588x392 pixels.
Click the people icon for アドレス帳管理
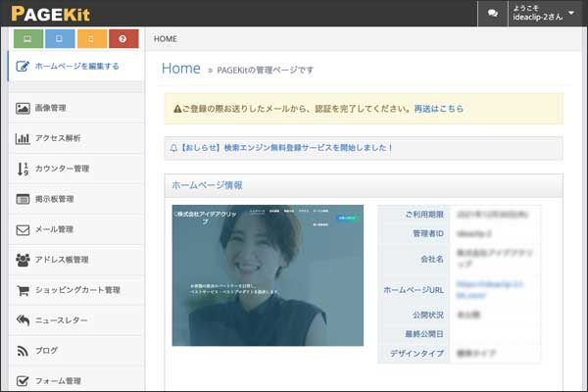click(x=23, y=260)
